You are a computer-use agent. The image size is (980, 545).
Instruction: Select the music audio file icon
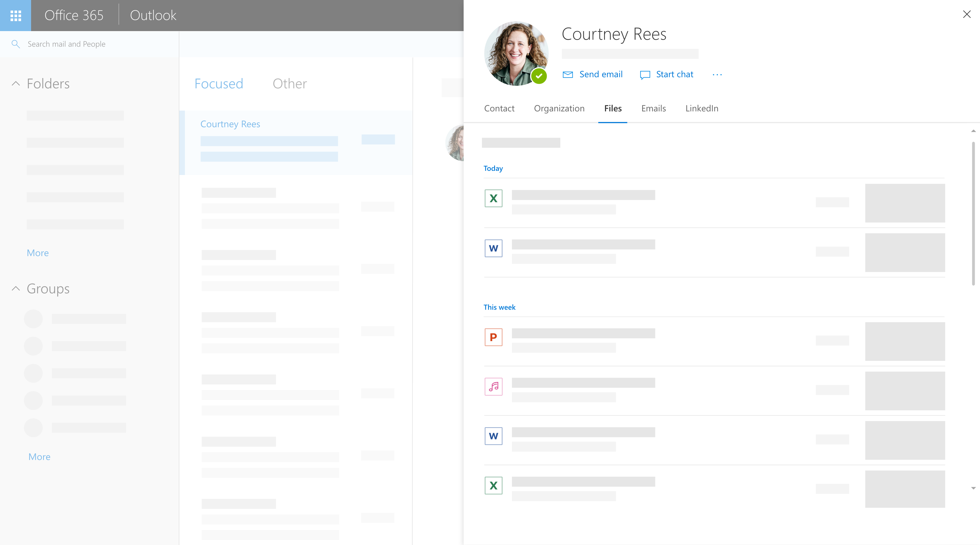click(493, 387)
